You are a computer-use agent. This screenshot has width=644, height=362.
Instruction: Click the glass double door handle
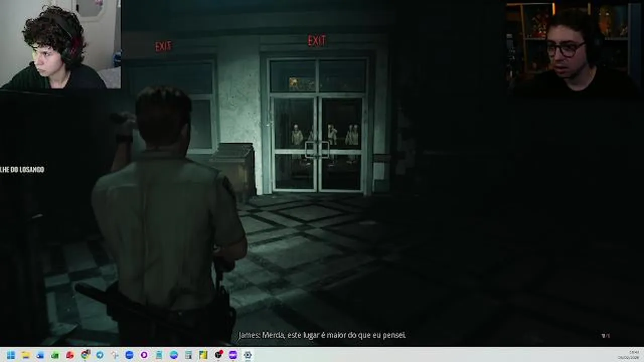pos(317,150)
